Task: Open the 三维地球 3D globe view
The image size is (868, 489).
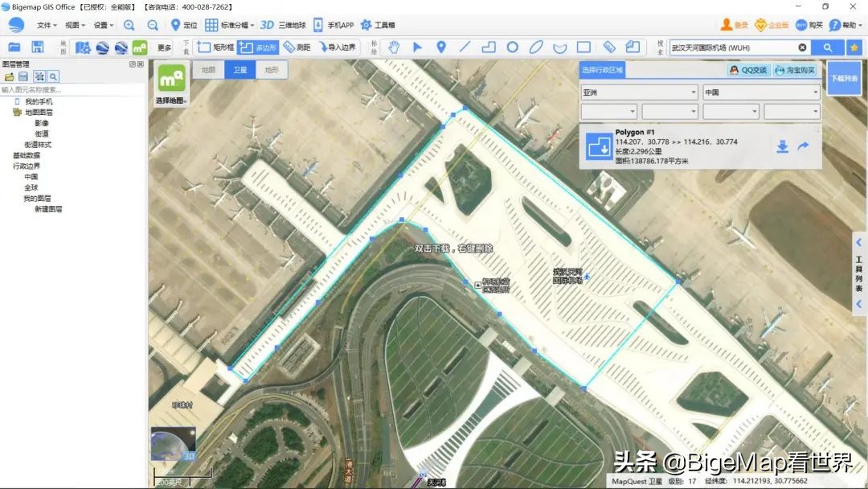Action: coord(287,25)
